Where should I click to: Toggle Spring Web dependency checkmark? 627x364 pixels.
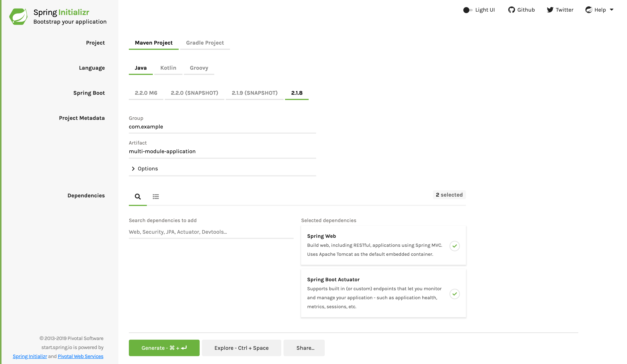pos(455,246)
